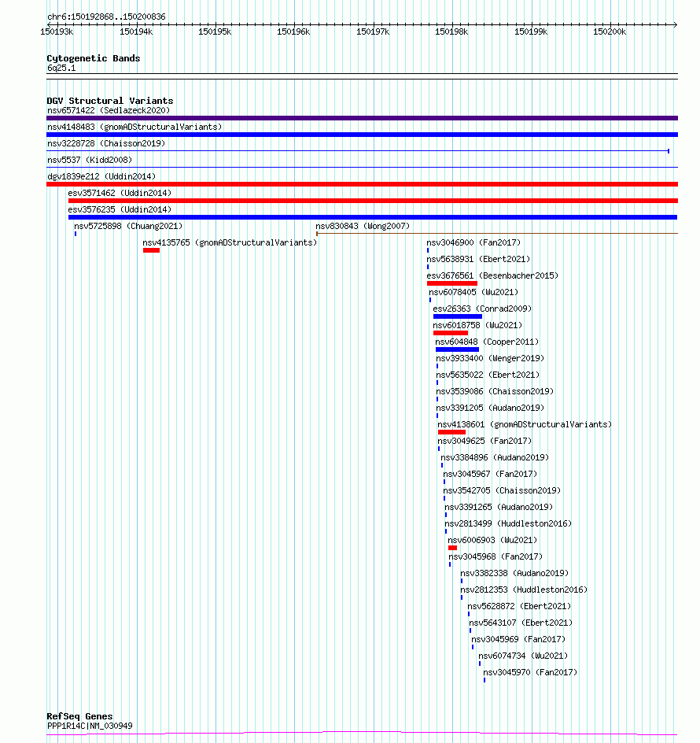
Task: Click the DGV Structural Variants track title
Action: (x=110, y=102)
